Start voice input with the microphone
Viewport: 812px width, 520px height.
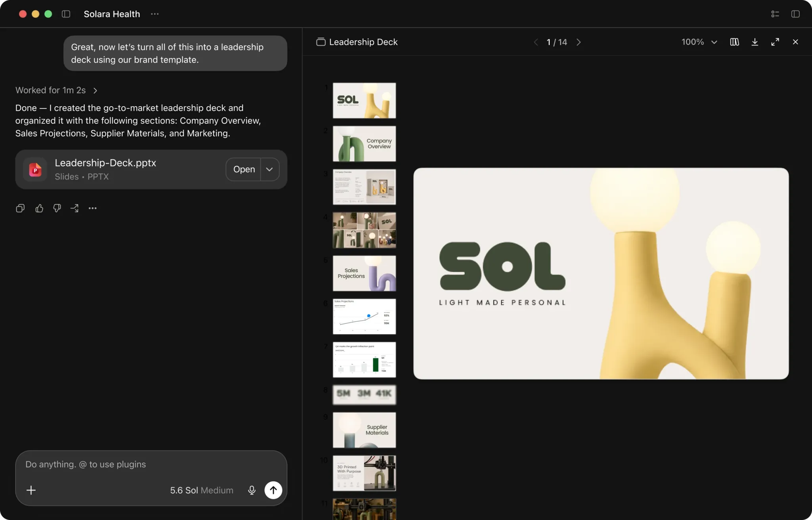(252, 490)
